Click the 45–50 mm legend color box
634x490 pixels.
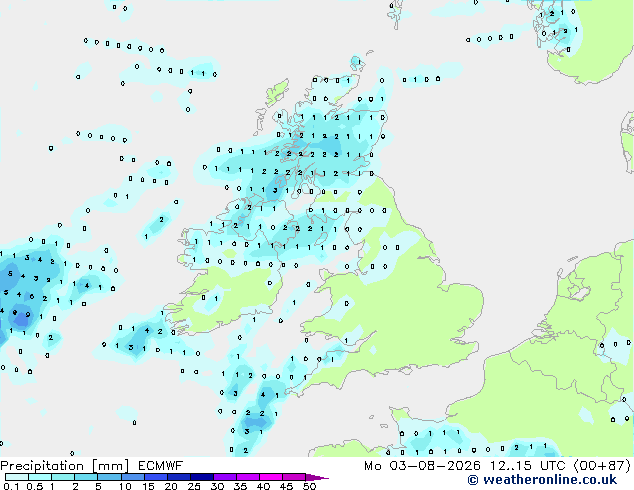click(x=294, y=477)
